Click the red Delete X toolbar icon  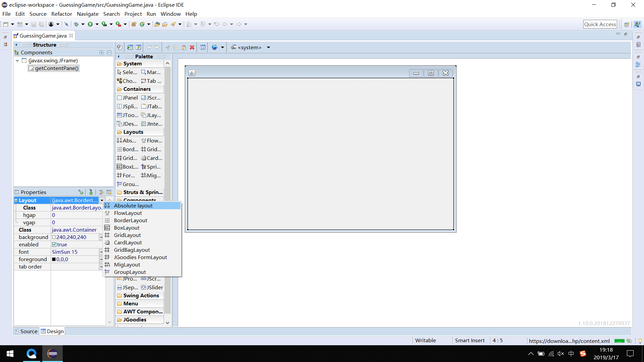192,47
